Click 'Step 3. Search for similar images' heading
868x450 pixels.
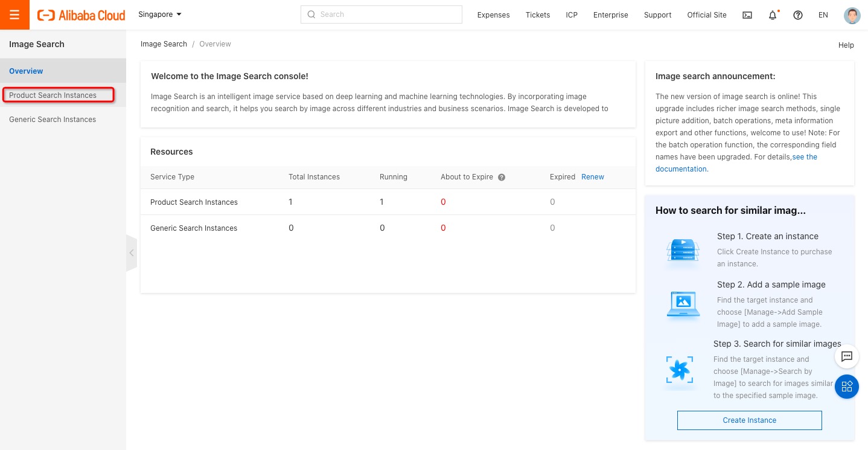coord(777,344)
